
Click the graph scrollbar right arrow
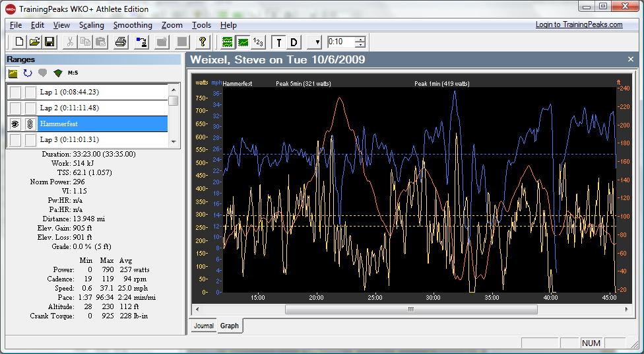coord(627,309)
